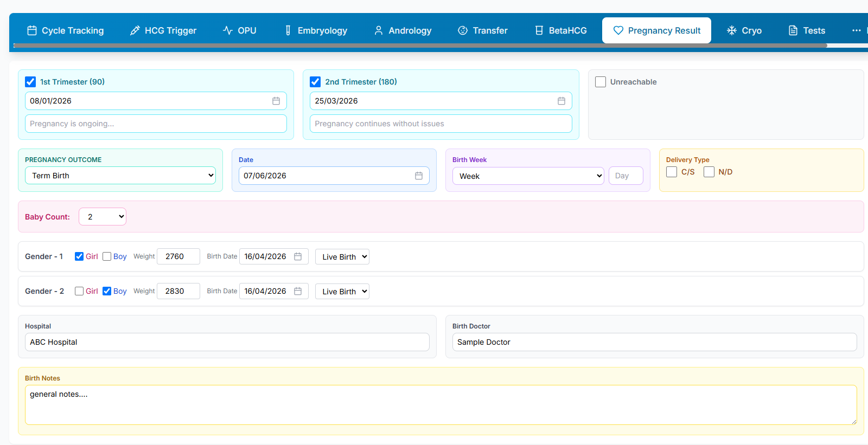
Task: Switch to the HCG Trigger tab
Action: pos(163,30)
